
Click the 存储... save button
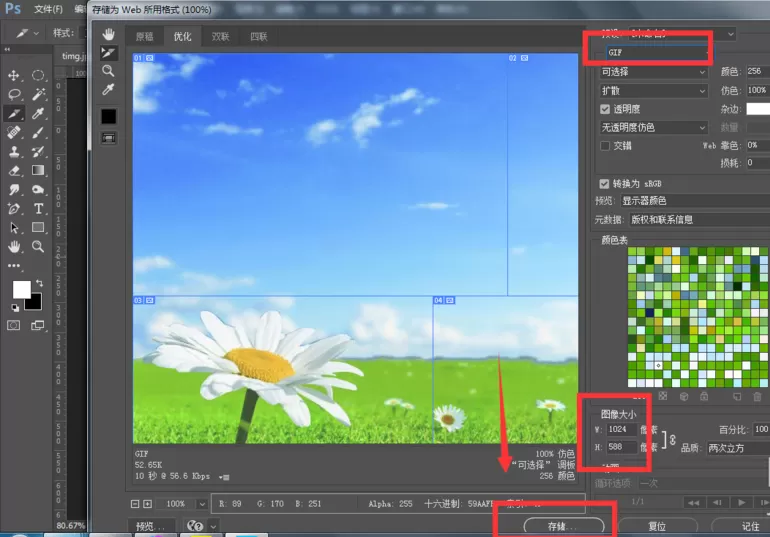tap(564, 526)
